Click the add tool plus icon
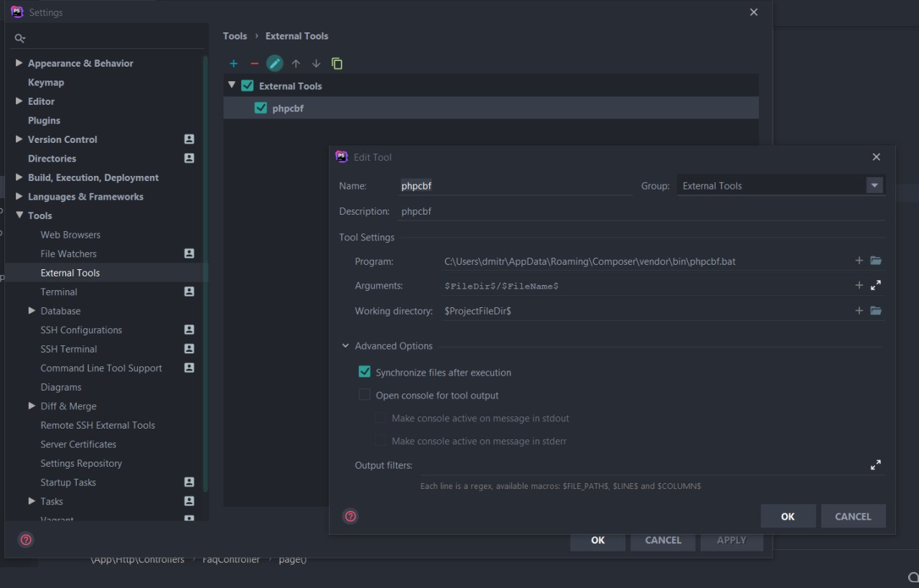919x588 pixels. point(233,64)
